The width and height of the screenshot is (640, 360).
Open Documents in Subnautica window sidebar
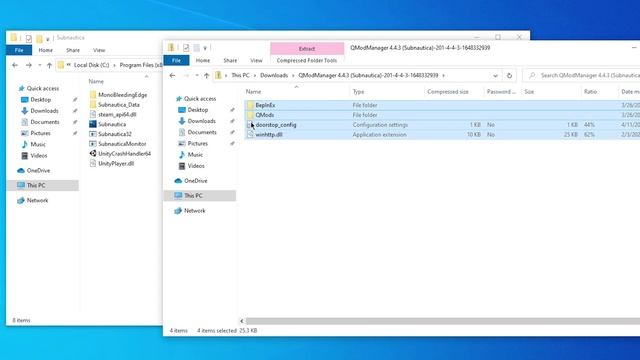pyautogui.click(x=44, y=122)
